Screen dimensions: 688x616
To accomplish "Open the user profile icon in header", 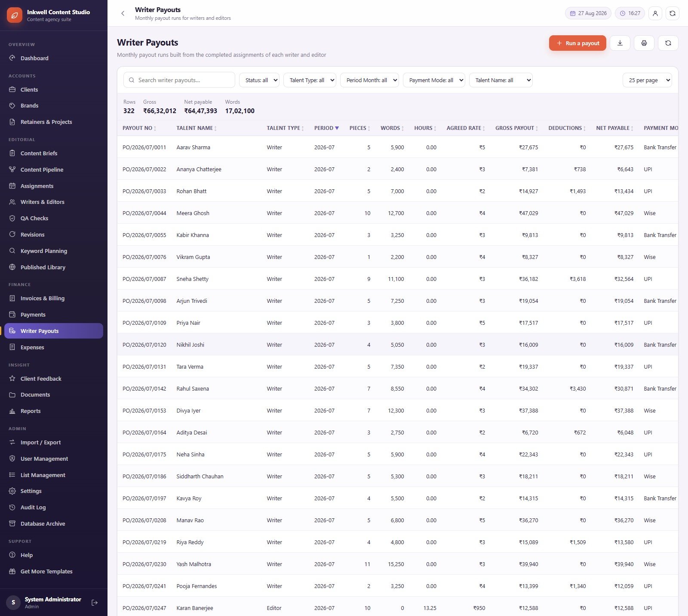I will point(655,13).
